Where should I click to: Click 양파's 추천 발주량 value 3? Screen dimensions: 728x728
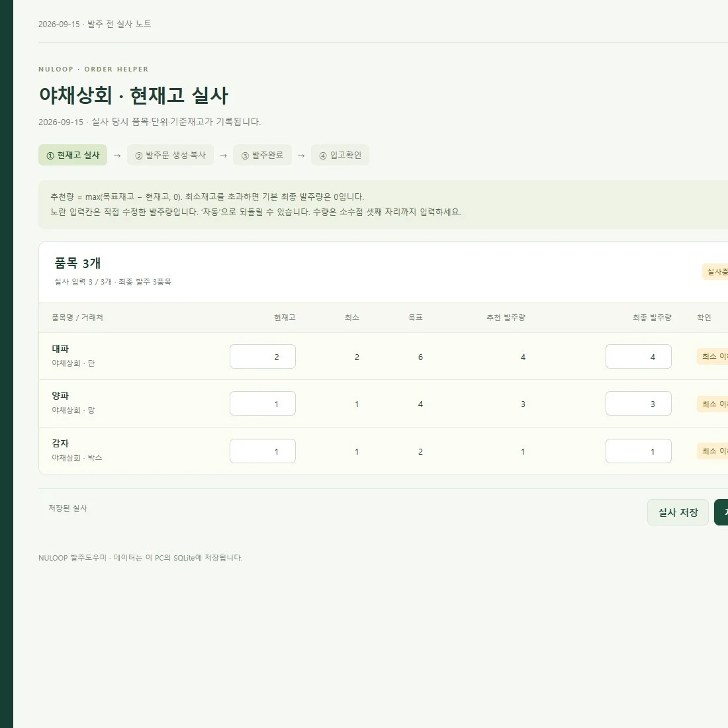523,404
